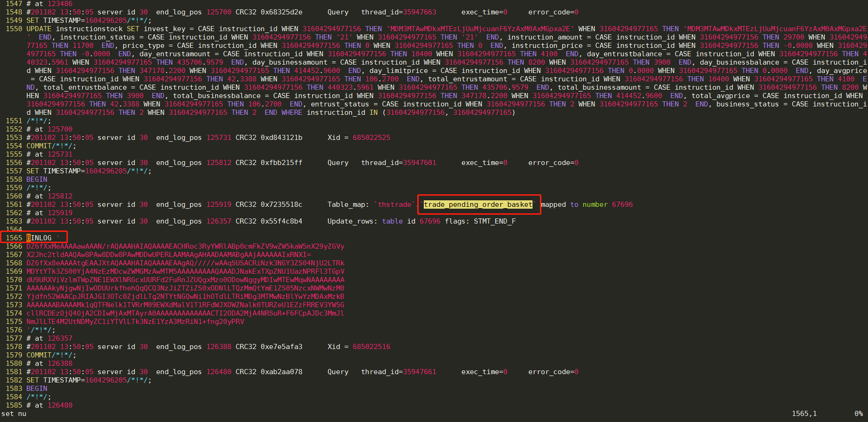
Task: Click the 'CRC32 0x7235518c' checksum
Action: tap(269, 204)
